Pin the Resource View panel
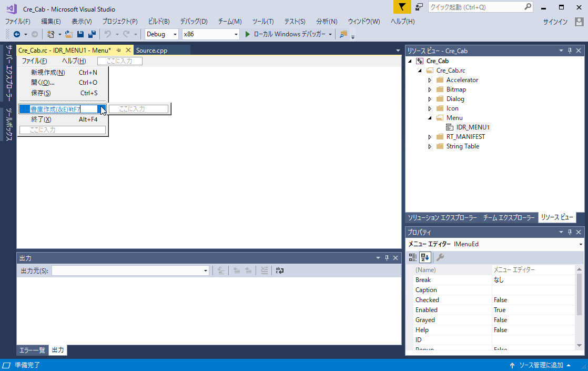The height and width of the screenshot is (371, 588). (x=570, y=51)
